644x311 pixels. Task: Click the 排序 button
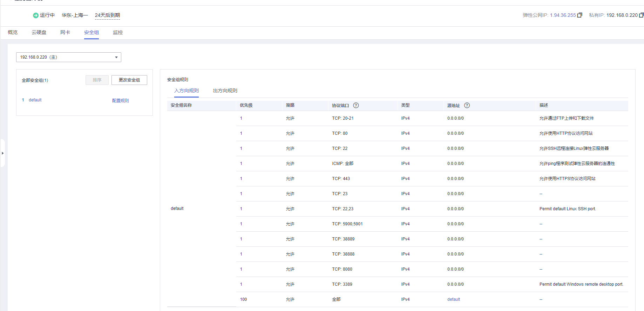[97, 80]
